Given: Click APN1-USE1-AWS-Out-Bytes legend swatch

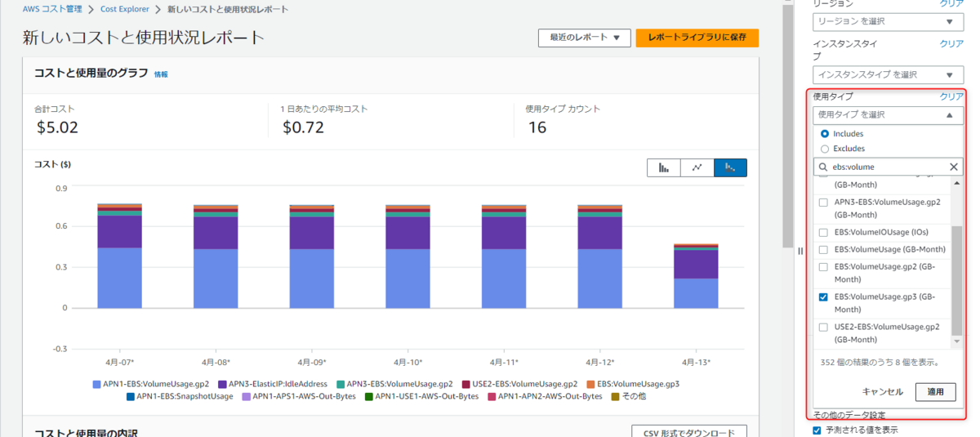Looking at the screenshot, I should pyautogui.click(x=368, y=396).
